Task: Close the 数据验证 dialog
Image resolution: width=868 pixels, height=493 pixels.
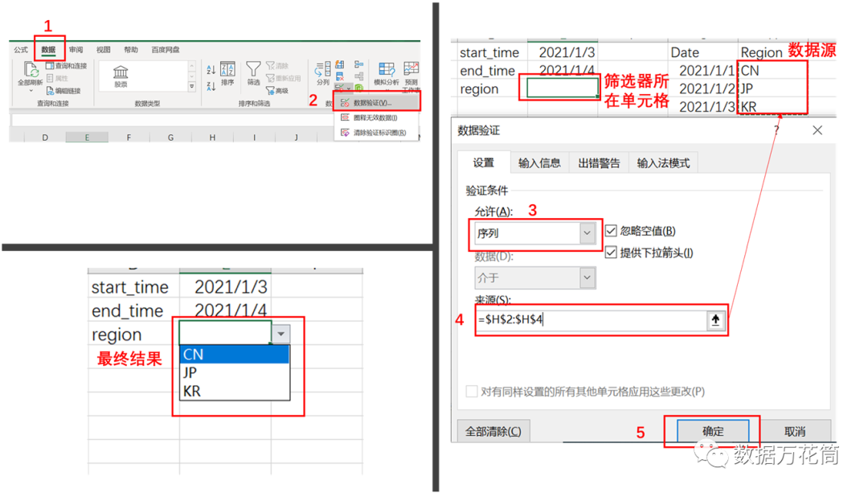Action: coord(817,130)
